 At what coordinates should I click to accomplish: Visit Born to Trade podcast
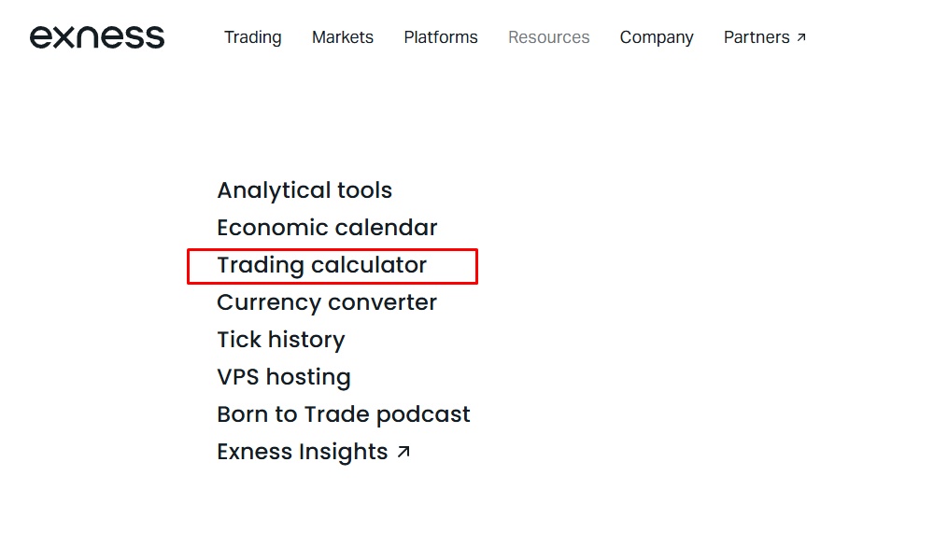click(x=344, y=414)
